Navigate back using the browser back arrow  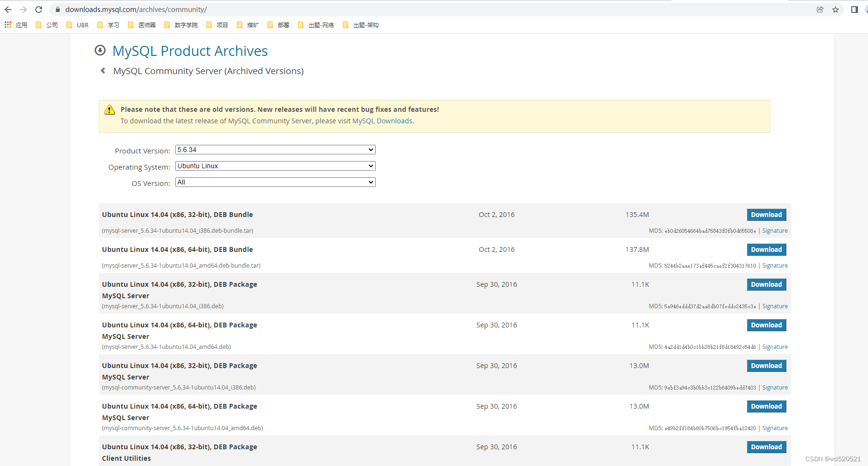click(8, 9)
